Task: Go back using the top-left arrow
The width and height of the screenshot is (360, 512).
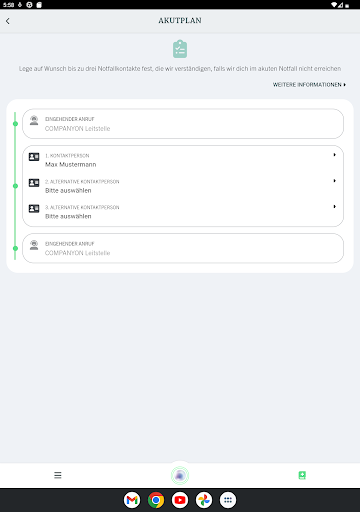Action: [8, 21]
